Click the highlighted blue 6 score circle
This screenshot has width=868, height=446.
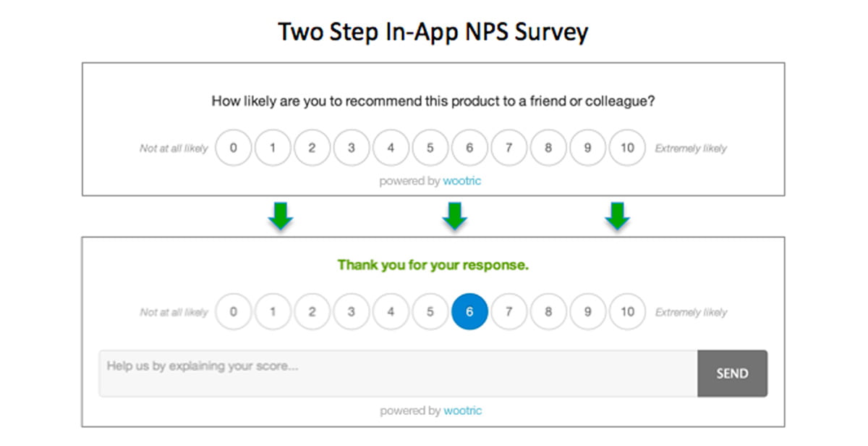point(469,312)
